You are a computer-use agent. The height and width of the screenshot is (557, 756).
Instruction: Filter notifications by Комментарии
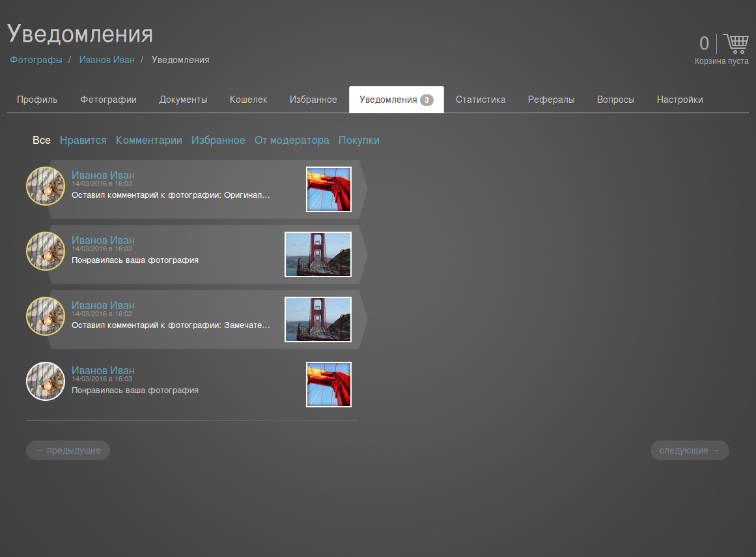(x=149, y=141)
